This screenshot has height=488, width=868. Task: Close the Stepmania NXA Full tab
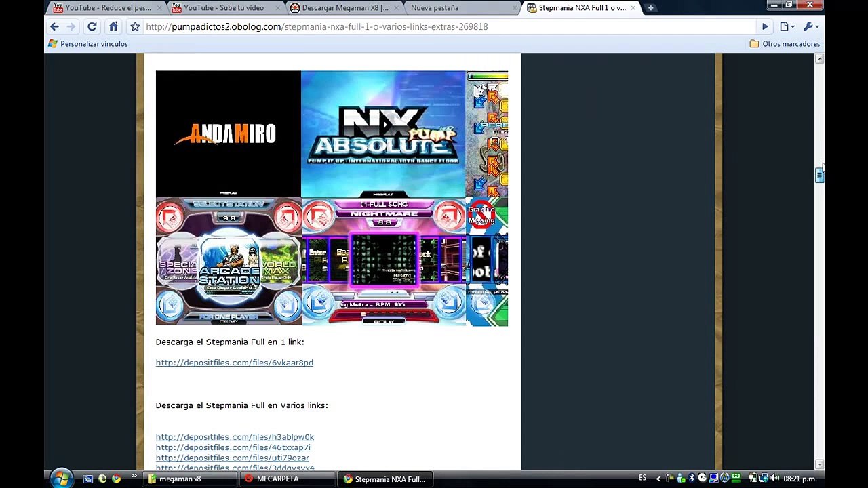tap(633, 8)
